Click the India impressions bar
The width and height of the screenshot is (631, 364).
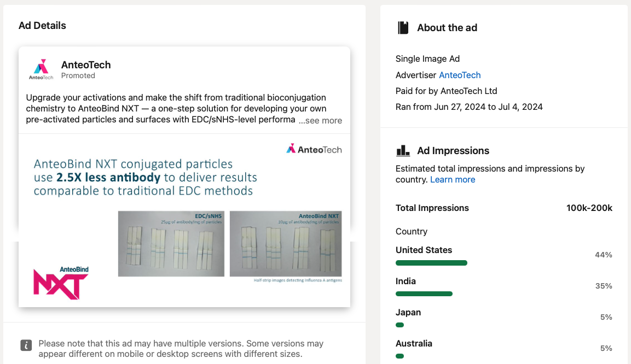point(424,293)
